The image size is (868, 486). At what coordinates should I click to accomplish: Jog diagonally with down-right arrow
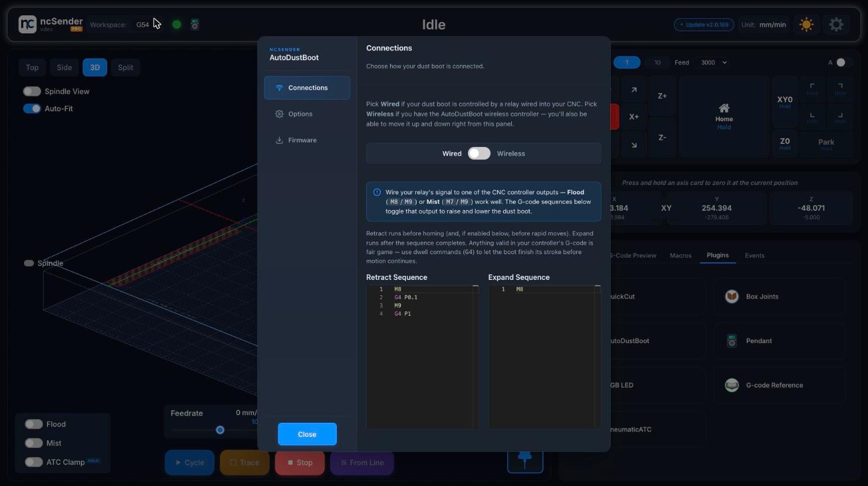[634, 145]
